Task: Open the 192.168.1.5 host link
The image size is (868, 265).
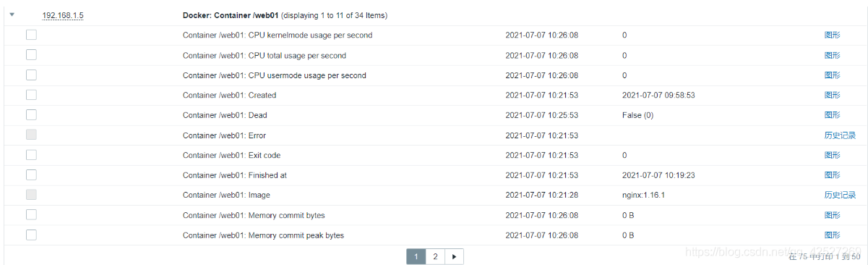Action: click(x=62, y=14)
